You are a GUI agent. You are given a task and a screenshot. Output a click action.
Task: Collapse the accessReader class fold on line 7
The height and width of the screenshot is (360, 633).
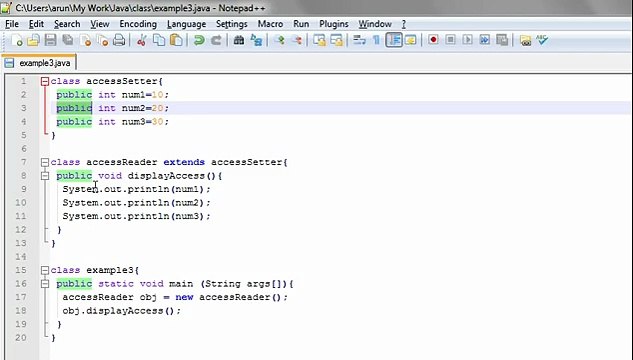[x=45, y=162]
